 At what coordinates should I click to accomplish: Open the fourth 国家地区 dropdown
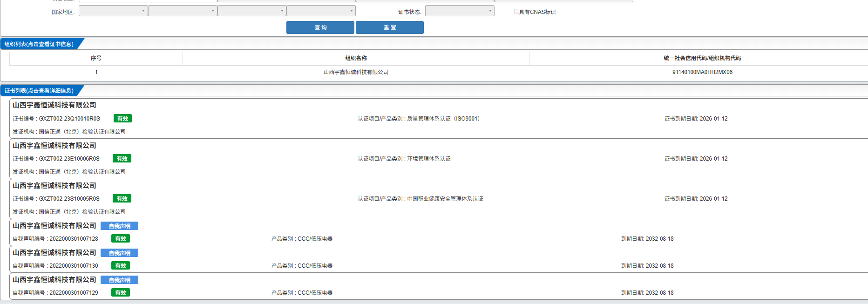pos(321,11)
